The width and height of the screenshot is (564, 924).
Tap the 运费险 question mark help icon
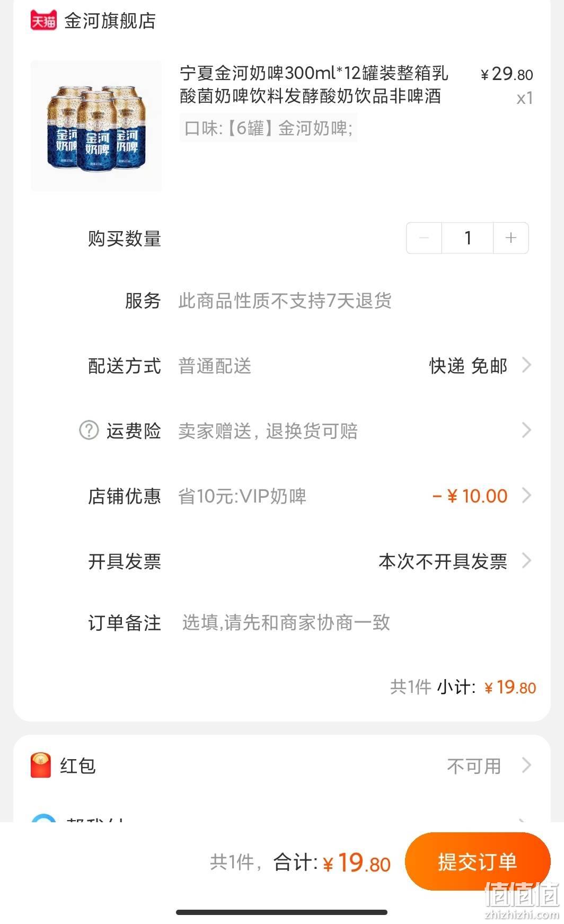(89, 430)
